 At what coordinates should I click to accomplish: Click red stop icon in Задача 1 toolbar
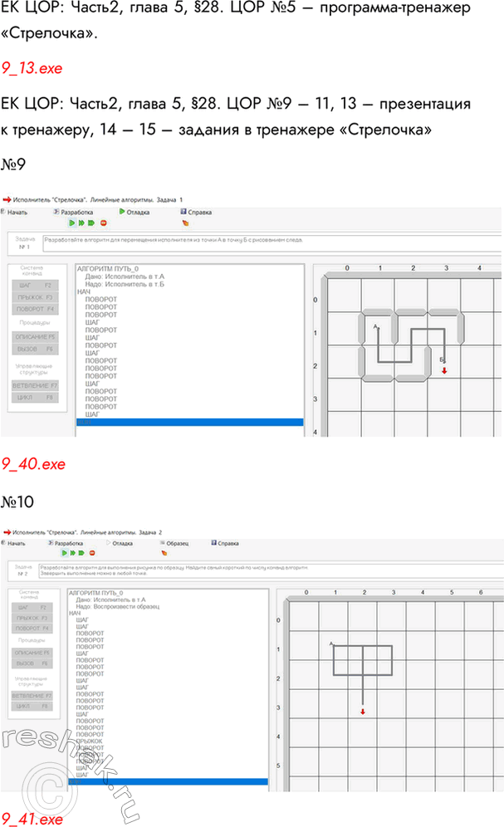[103, 223]
